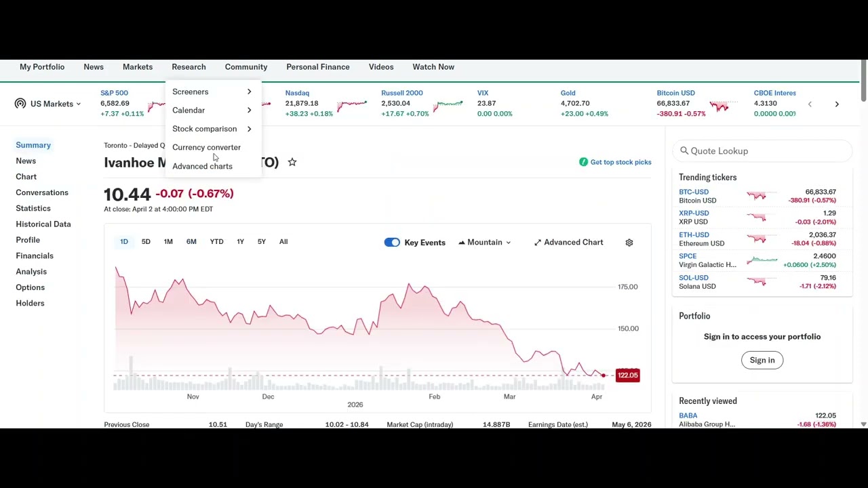Click the Sign in button
The image size is (868, 488).
pyautogui.click(x=762, y=361)
